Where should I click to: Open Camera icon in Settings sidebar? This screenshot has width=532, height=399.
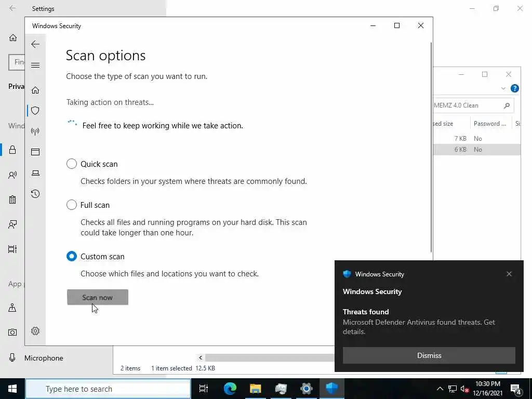(x=12, y=332)
